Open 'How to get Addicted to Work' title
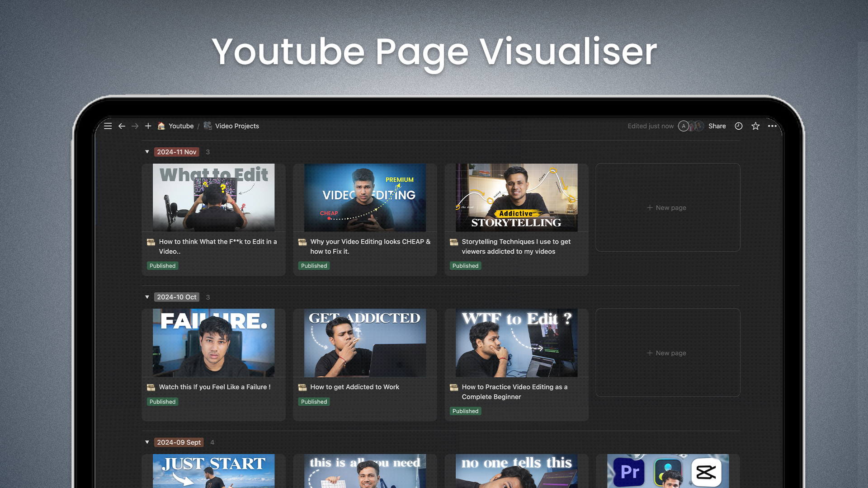Viewport: 868px width, 488px height. (355, 387)
